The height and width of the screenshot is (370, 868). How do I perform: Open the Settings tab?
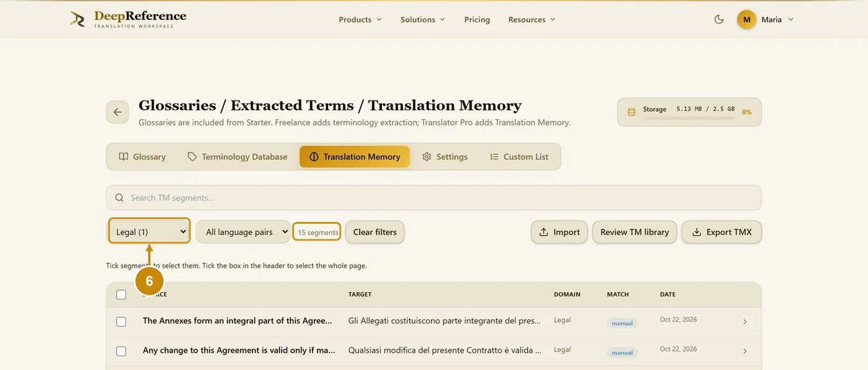click(x=445, y=157)
